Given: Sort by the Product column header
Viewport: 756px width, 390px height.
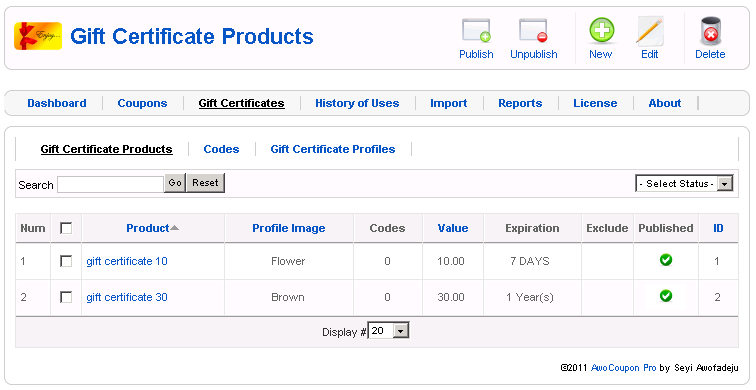Looking at the screenshot, I should [148, 228].
